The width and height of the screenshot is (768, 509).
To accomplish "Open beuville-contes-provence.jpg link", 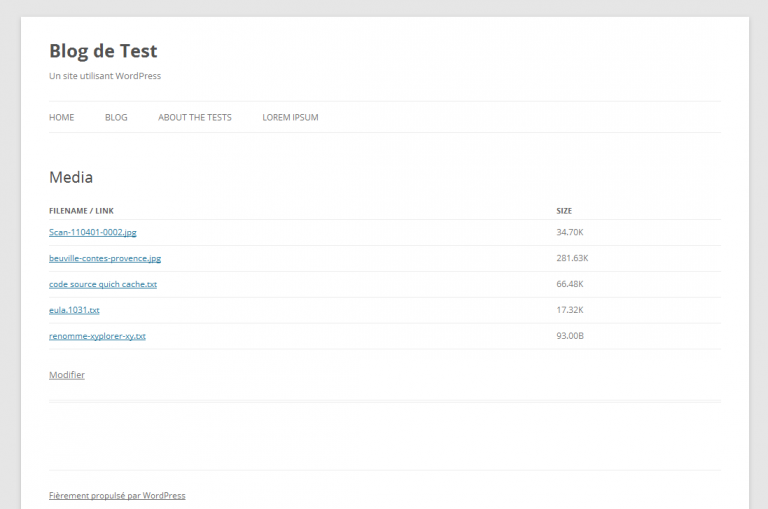I will click(x=105, y=258).
